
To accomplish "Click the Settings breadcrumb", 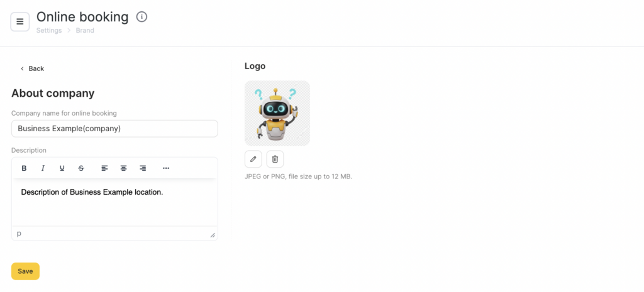I will point(49,30).
